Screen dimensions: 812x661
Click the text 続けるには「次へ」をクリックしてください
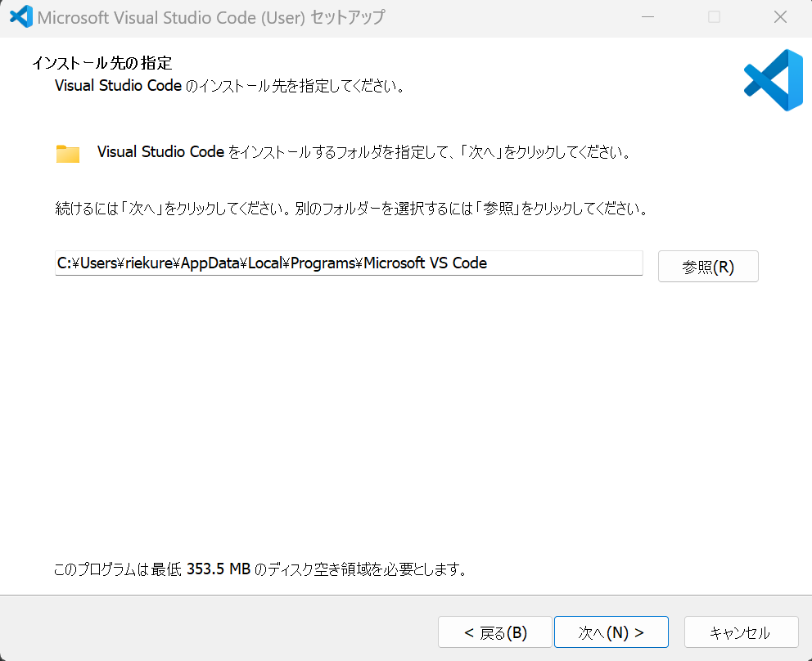173,209
